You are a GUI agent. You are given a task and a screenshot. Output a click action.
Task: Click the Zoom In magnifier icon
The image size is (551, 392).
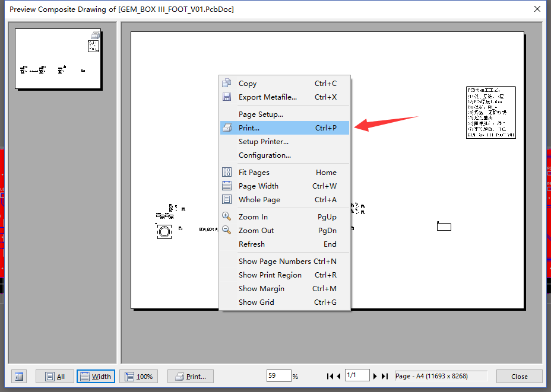point(227,216)
